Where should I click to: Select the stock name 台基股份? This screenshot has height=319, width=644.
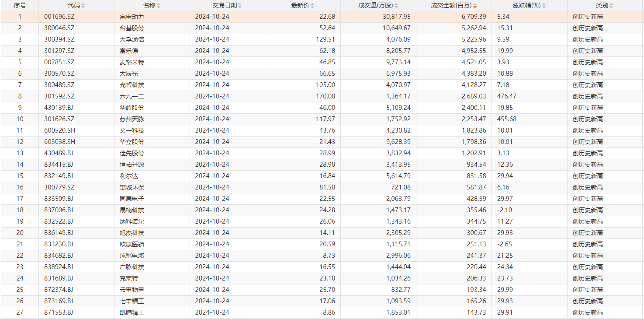coord(132,28)
